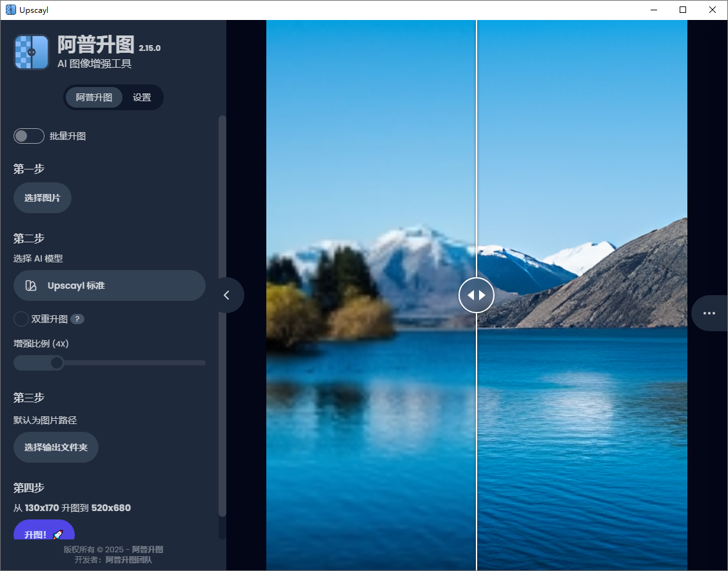The width and height of the screenshot is (728, 571).
Task: Click the model icon beside Upscayl 标准
Action: point(31,285)
